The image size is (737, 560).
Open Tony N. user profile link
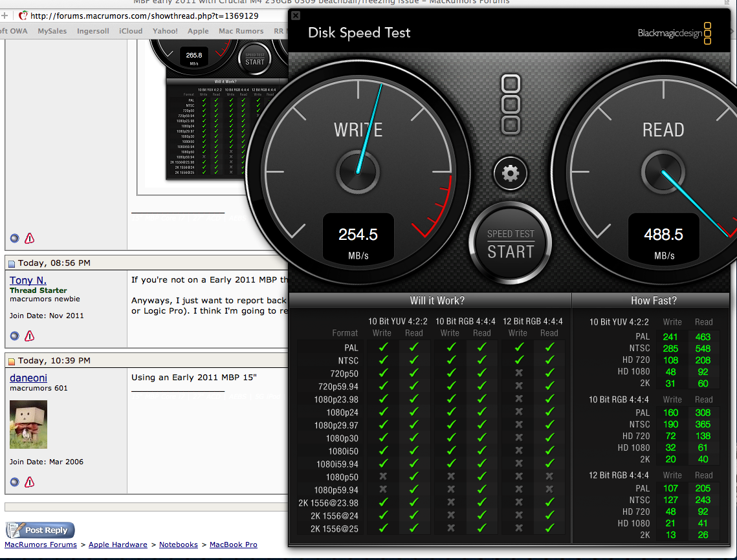[x=28, y=281]
